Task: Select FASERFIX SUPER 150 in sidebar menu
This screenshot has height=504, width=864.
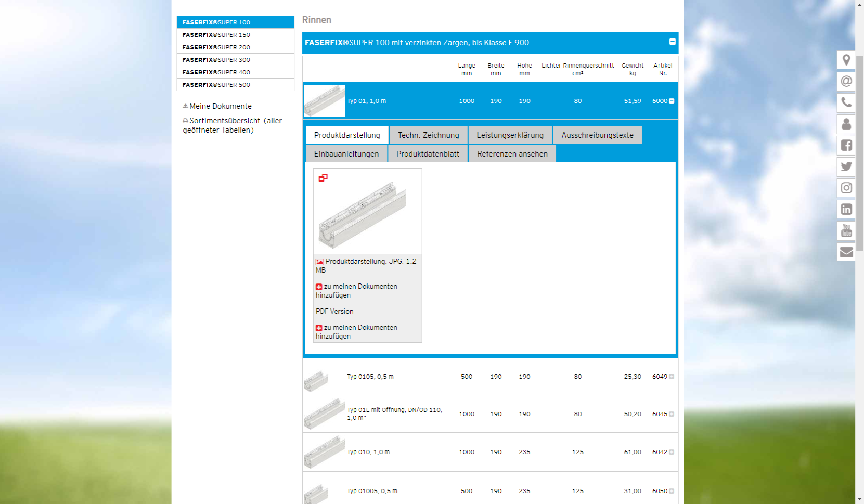Action: click(x=236, y=34)
